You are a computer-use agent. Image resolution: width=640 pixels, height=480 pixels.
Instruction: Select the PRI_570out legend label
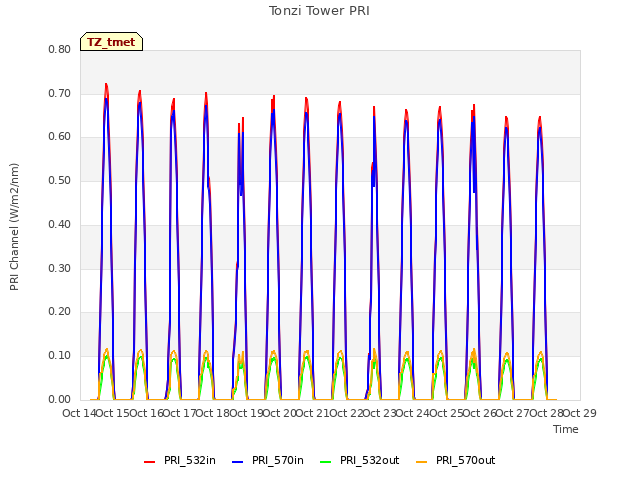[x=465, y=460]
